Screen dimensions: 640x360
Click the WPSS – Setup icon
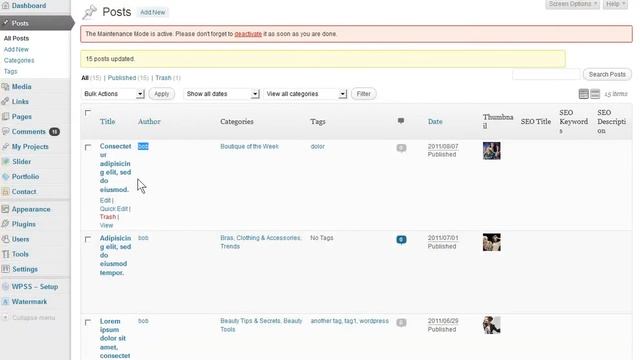pos(5,287)
